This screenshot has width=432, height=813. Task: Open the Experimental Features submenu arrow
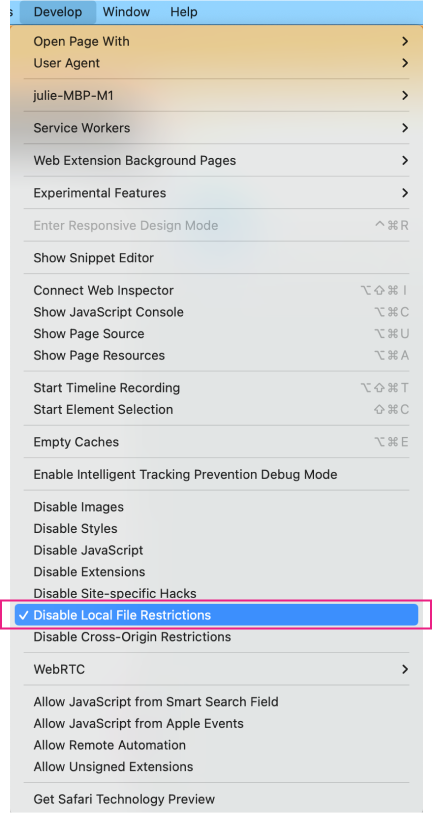coord(405,193)
